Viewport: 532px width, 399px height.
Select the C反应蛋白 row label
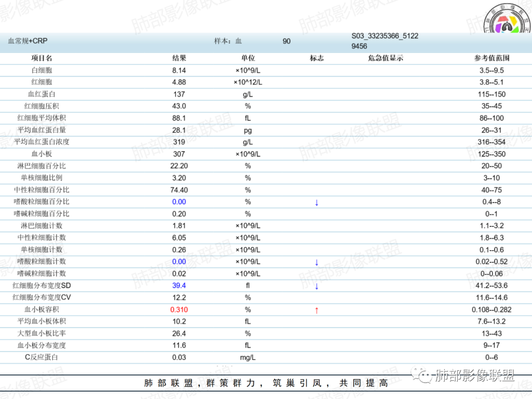pyautogui.click(x=42, y=357)
